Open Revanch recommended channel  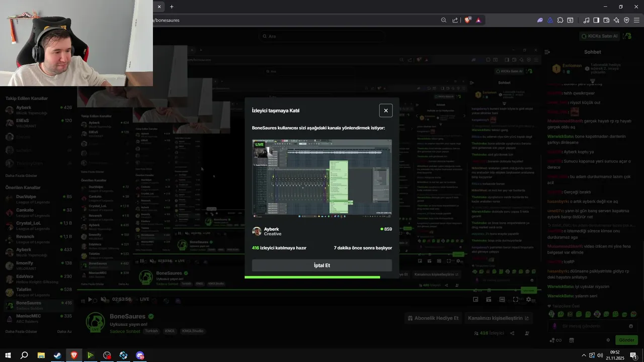(x=38, y=239)
